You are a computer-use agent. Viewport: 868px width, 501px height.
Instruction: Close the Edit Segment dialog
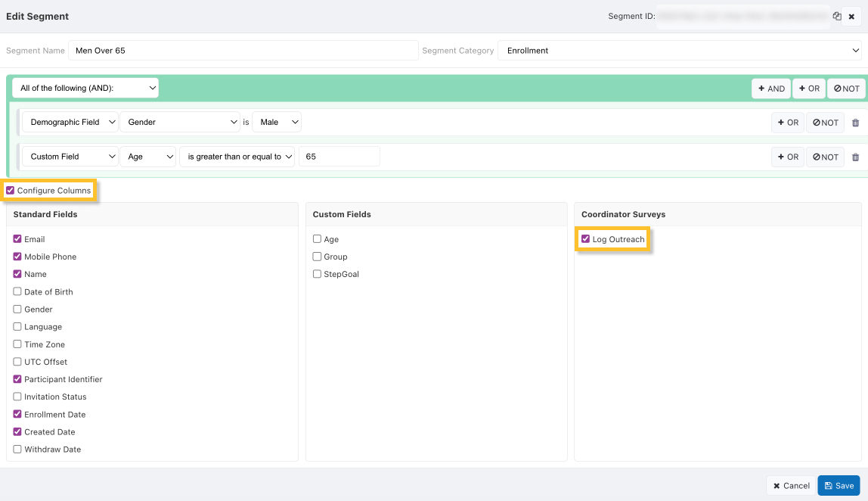pyautogui.click(x=851, y=16)
